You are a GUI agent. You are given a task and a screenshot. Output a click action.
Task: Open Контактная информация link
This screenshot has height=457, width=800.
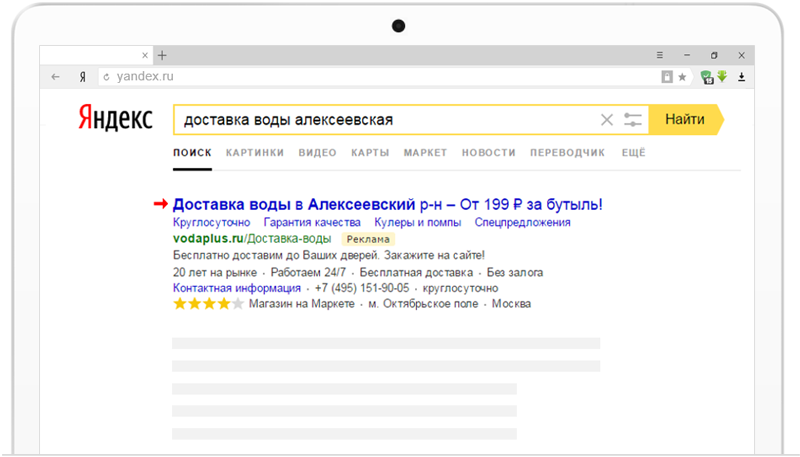pos(237,288)
